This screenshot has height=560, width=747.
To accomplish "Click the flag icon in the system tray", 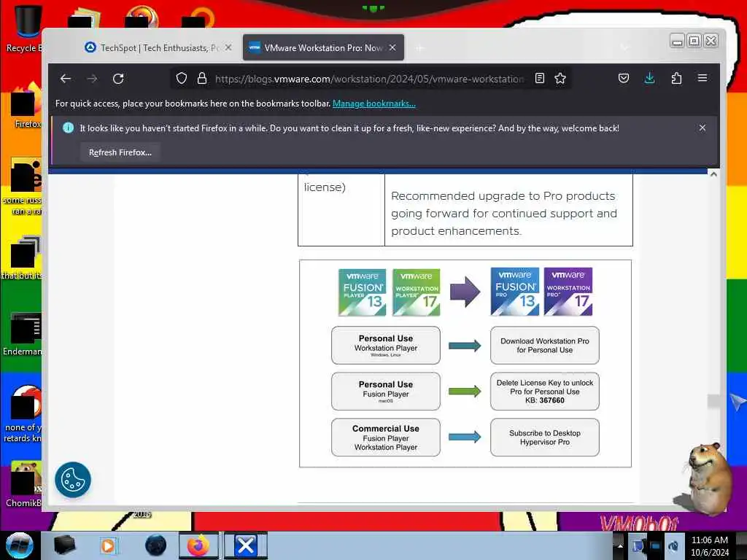I will (x=638, y=545).
